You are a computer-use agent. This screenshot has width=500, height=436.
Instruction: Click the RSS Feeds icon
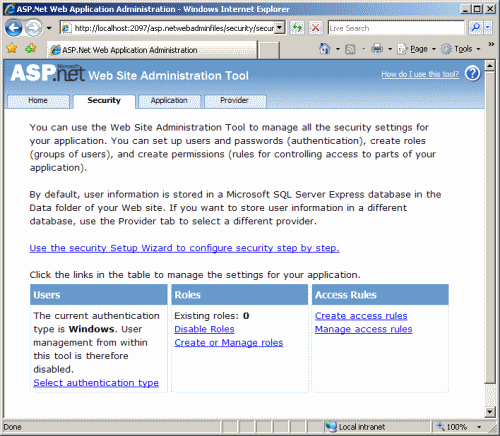coord(350,49)
